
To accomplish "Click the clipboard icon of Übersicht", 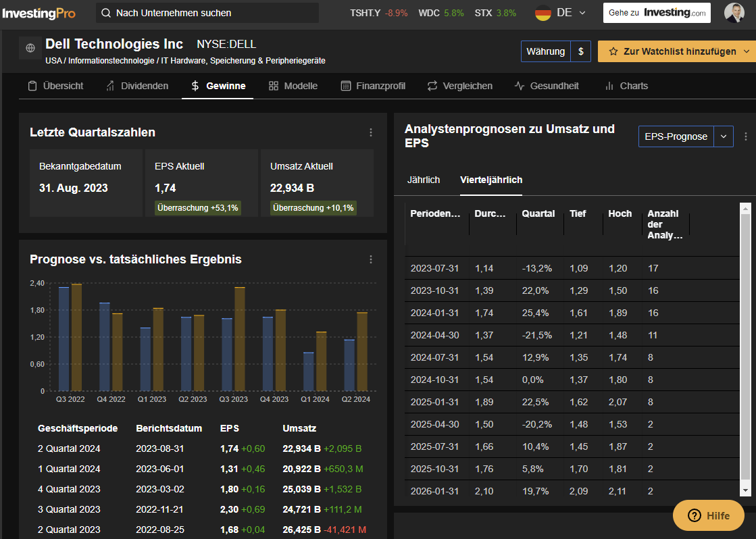I will tap(32, 86).
